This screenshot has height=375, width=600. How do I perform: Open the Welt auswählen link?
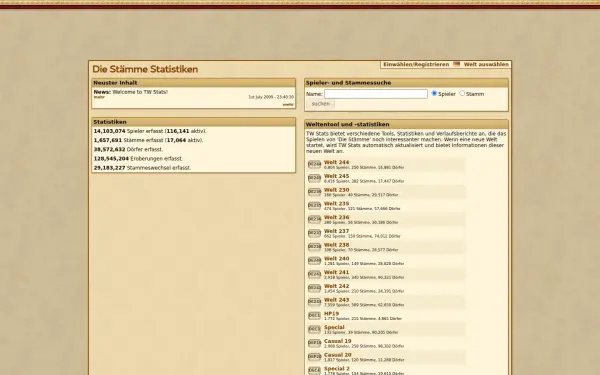tap(486, 65)
